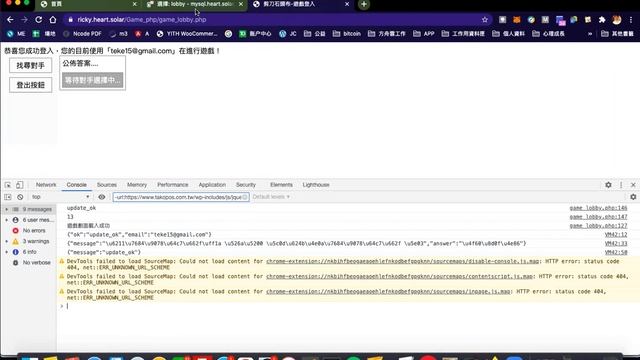Open a new browser tab
Image resolution: width=640 pixels, height=360 pixels.
[x=364, y=4]
